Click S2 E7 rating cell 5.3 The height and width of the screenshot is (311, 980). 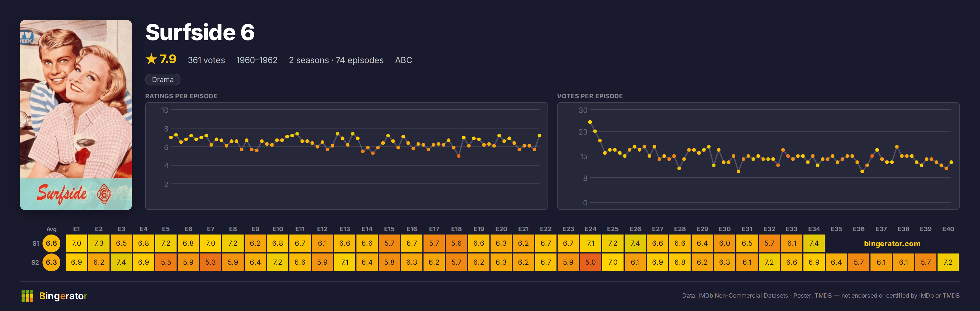point(210,262)
